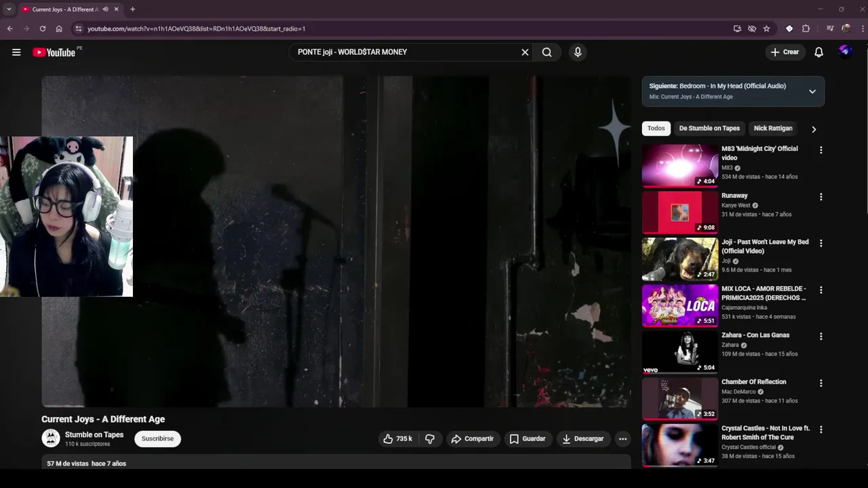Select the De Stumble on Tapes chip

[709, 129]
